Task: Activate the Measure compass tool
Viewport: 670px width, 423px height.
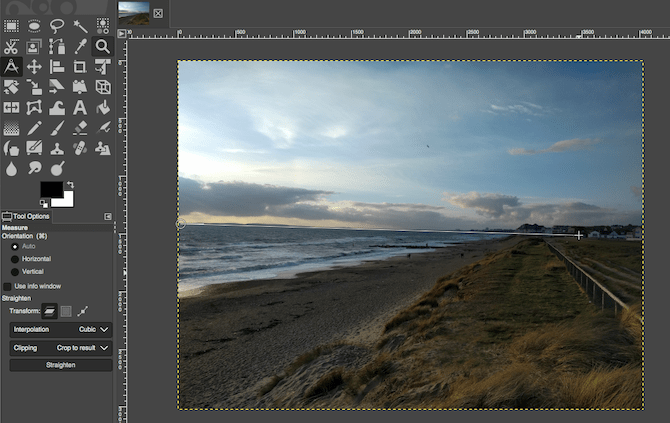Action: [x=11, y=67]
